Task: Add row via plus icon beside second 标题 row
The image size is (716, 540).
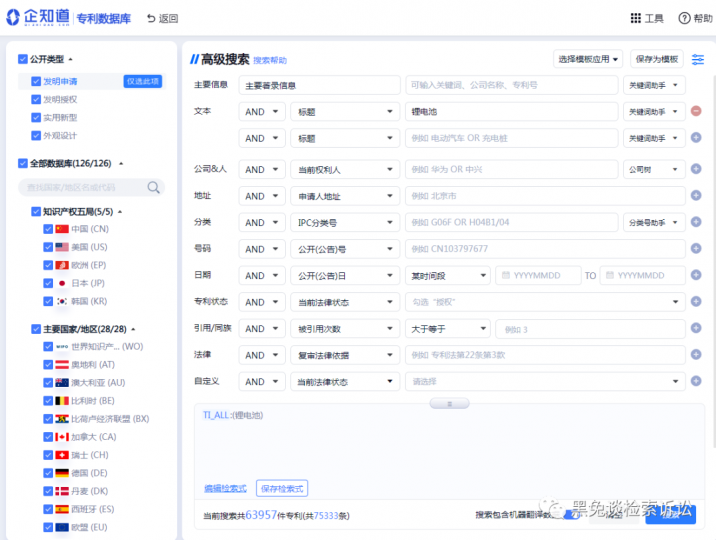Action: point(696,137)
